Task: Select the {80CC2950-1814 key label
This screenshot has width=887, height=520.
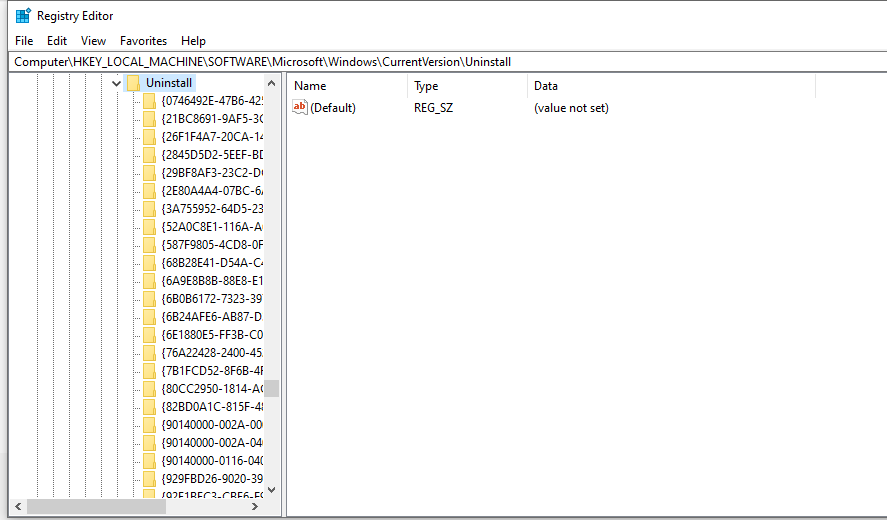Action: point(212,389)
